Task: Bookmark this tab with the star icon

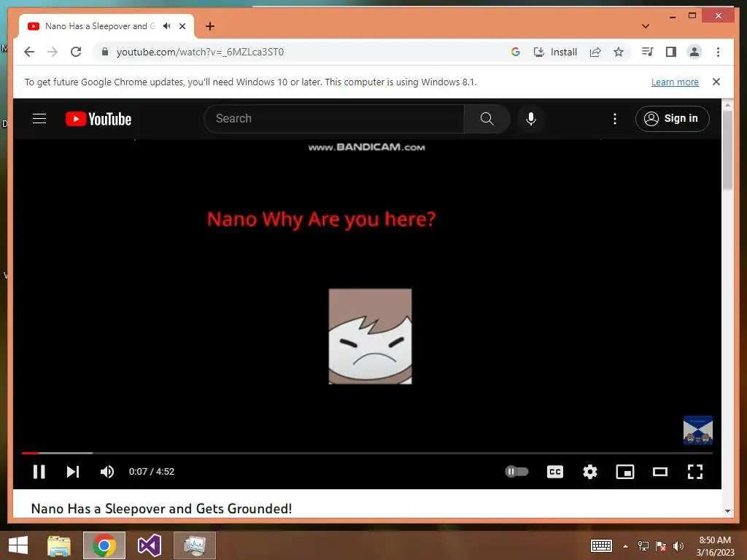Action: click(619, 52)
